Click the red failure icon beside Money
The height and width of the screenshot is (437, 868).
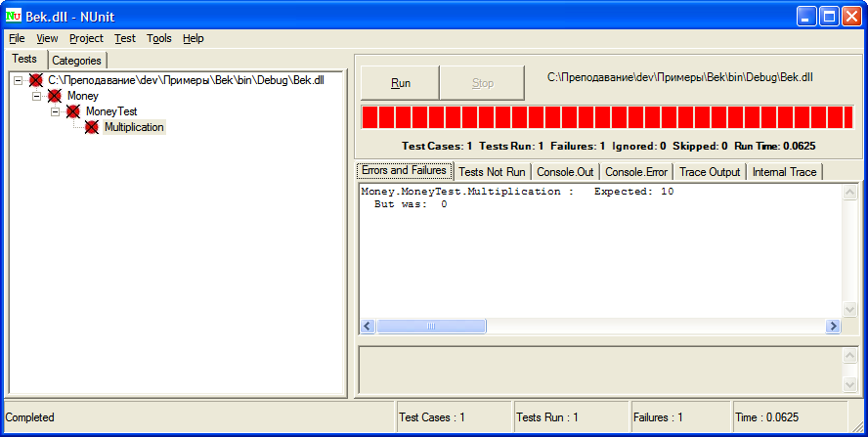55,97
